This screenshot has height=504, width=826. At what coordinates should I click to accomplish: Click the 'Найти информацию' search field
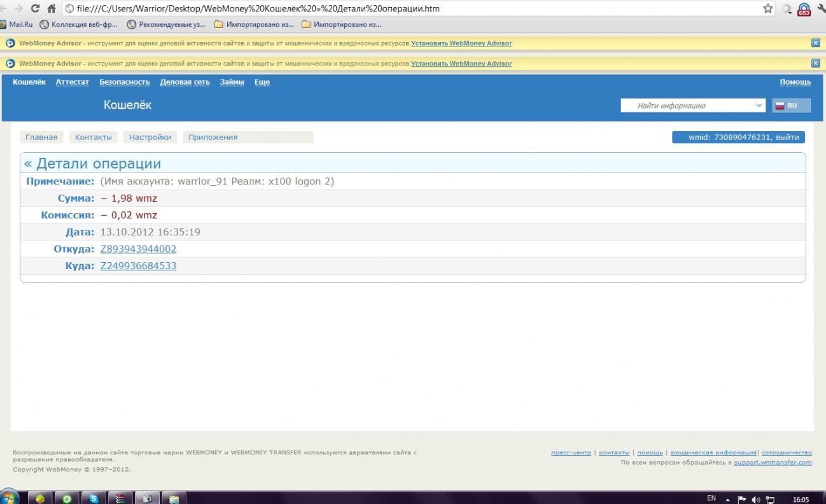point(687,106)
